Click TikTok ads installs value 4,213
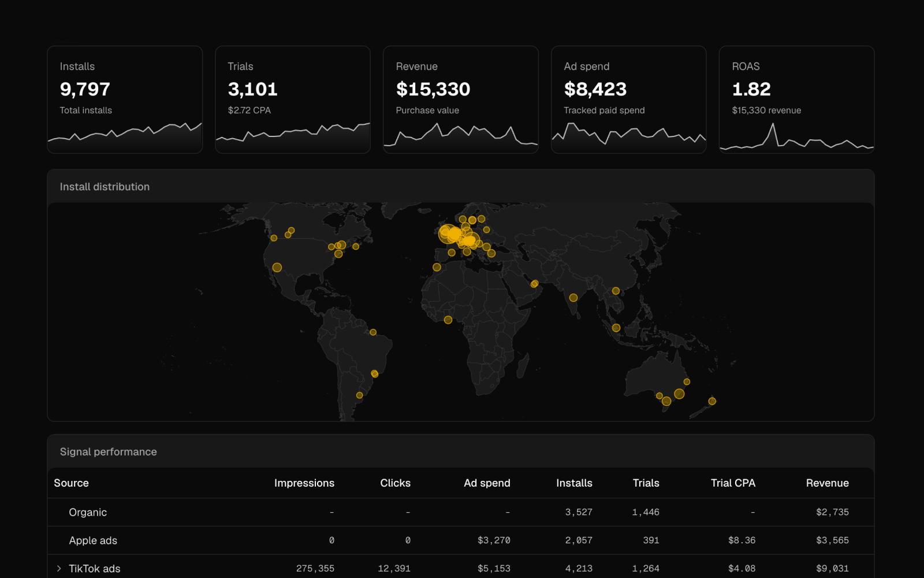The height and width of the screenshot is (578, 924). 579,569
